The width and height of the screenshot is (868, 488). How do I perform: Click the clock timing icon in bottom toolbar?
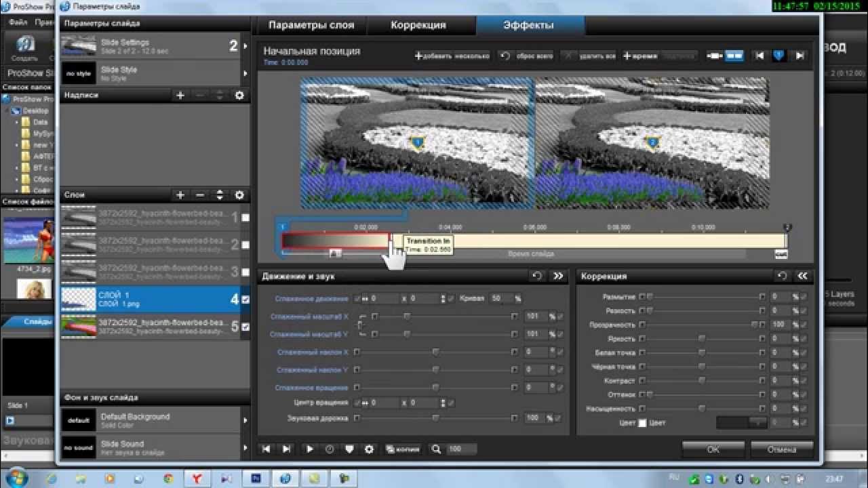330,449
